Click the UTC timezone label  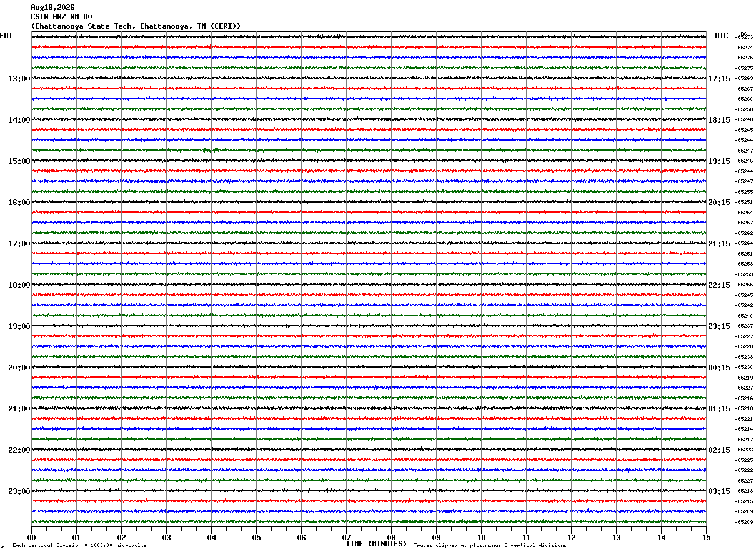[x=722, y=36]
